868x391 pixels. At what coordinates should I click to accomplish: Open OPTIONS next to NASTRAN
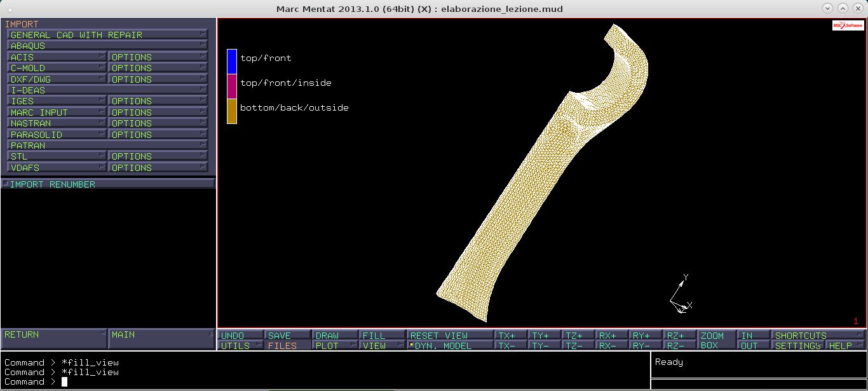coord(158,123)
